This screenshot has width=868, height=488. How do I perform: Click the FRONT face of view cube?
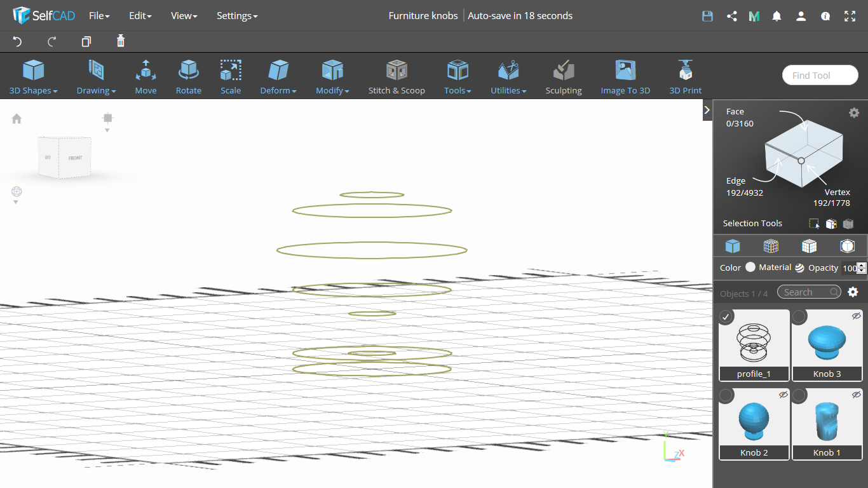75,158
